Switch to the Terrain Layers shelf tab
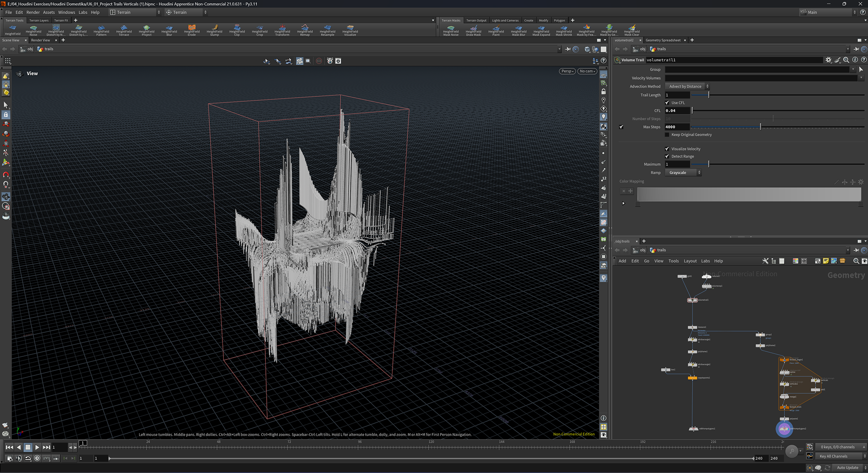Image resolution: width=868 pixels, height=473 pixels. 39,20
